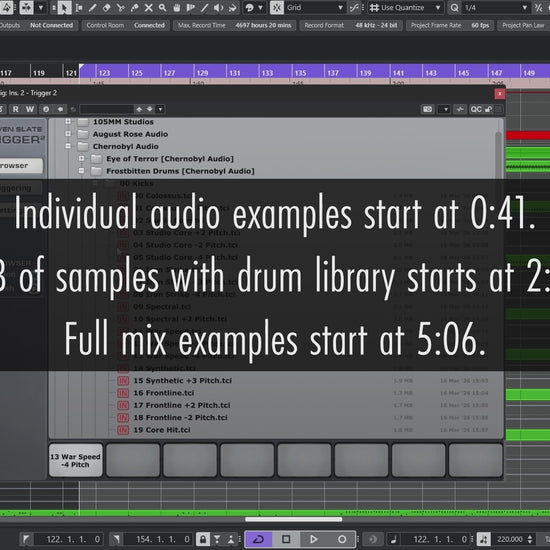Viewport: 550px width, 550px height.
Task: Click the transport Stop button
Action: [x=286, y=539]
